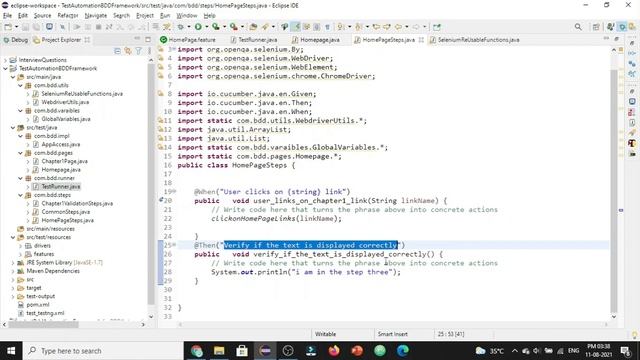
Task: Open File Explorer from the taskbar
Action: [219, 351]
